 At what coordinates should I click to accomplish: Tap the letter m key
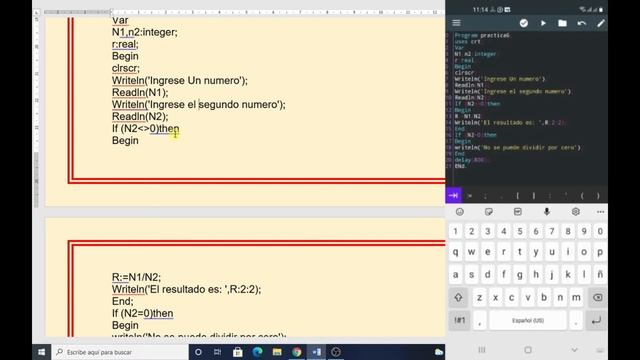coord(576,298)
